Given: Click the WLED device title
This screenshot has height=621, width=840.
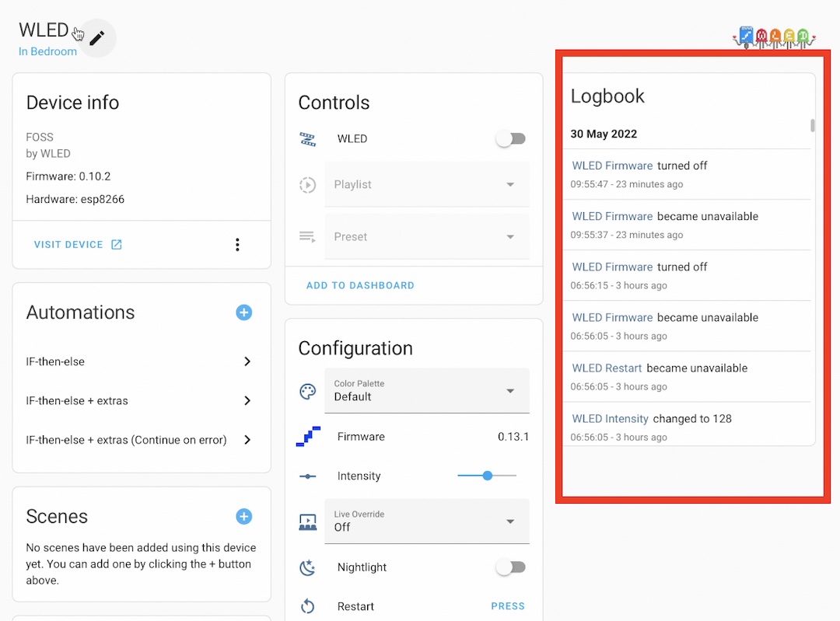Looking at the screenshot, I should click(x=44, y=30).
